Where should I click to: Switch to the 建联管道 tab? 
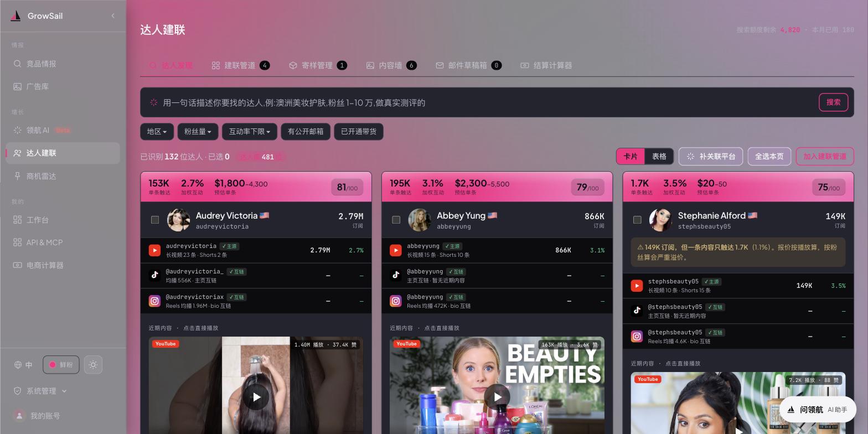240,65
